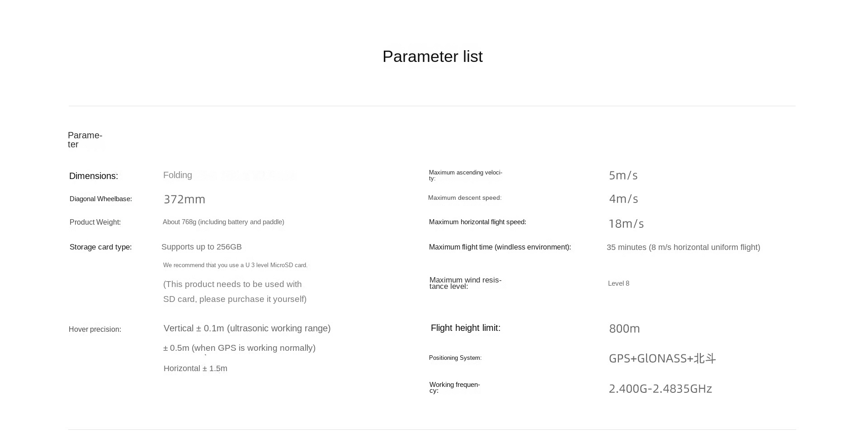
Task: Click the Flight height limit label
Action: pyautogui.click(x=466, y=328)
